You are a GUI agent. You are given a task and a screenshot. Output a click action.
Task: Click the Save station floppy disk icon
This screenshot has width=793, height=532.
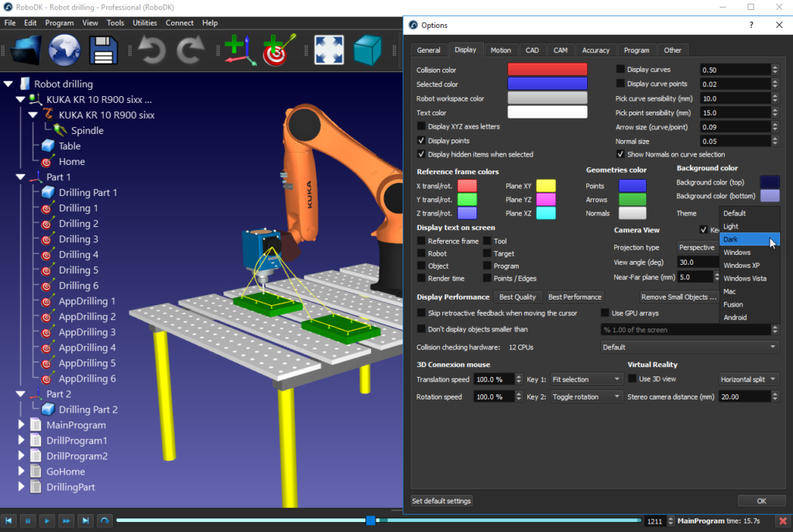(x=103, y=52)
